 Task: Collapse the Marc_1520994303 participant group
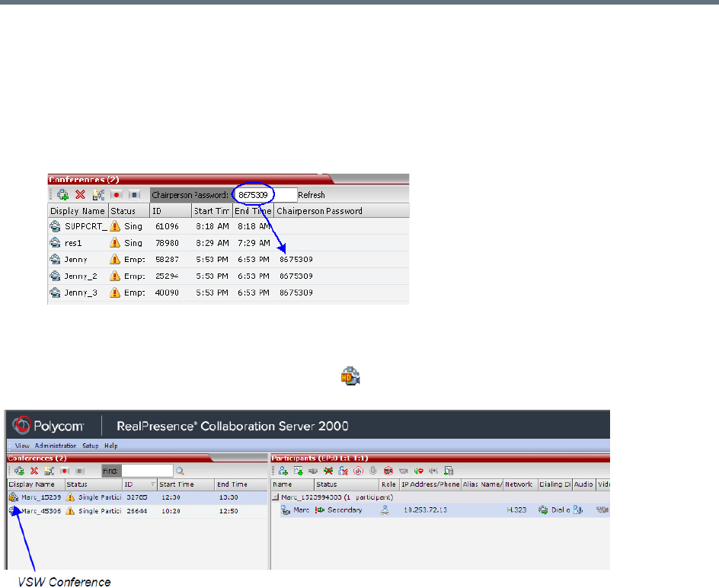point(276,497)
